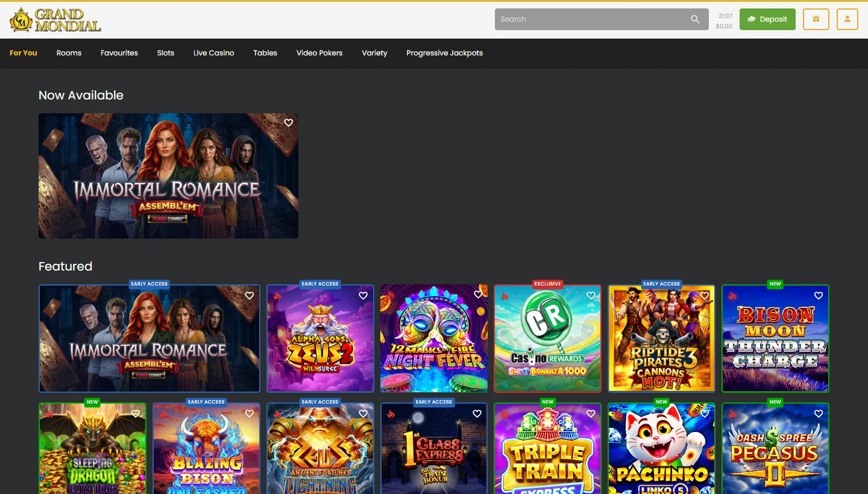The width and height of the screenshot is (868, 494).
Task: Launch Zeus Ancient Fortunes Lightning tile
Action: point(320,448)
